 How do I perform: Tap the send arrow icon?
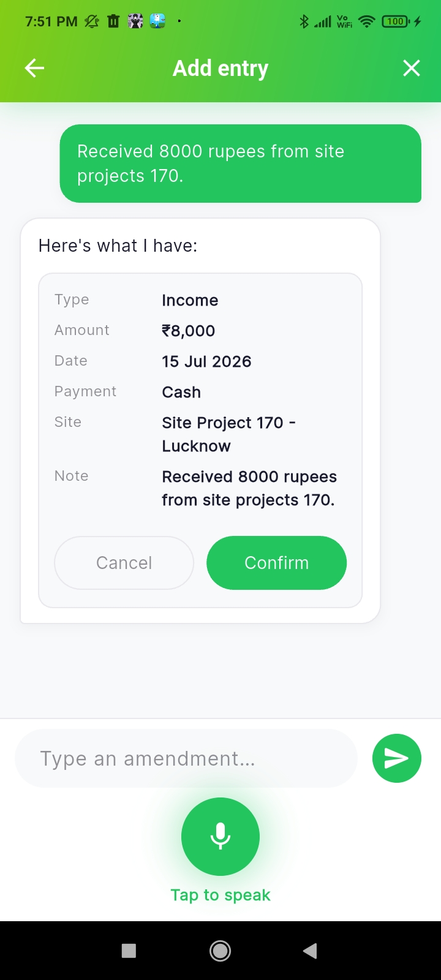coord(397,758)
